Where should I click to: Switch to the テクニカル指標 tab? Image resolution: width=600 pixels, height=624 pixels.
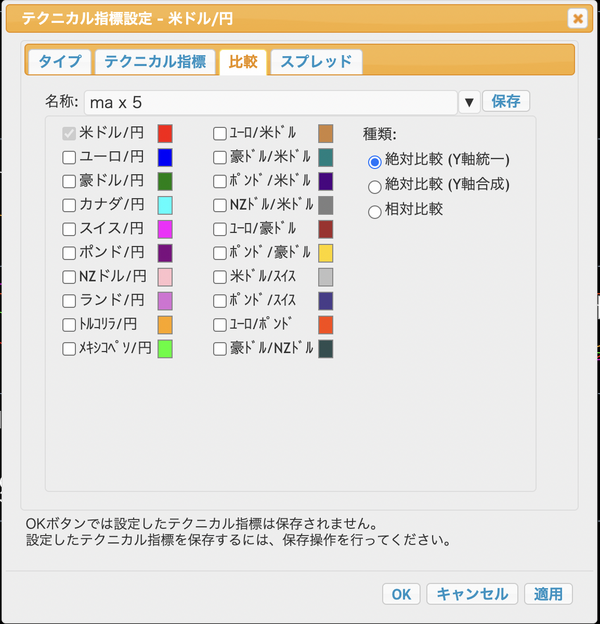(155, 61)
